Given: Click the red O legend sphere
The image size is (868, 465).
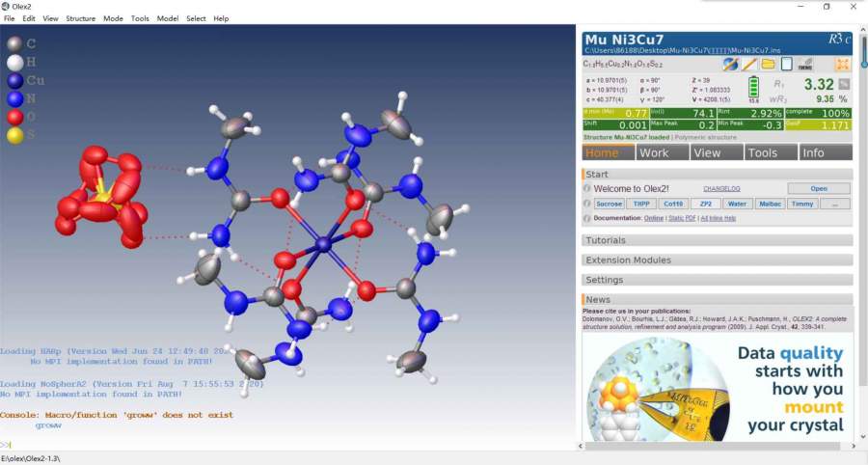Looking at the screenshot, I should click(x=14, y=118).
